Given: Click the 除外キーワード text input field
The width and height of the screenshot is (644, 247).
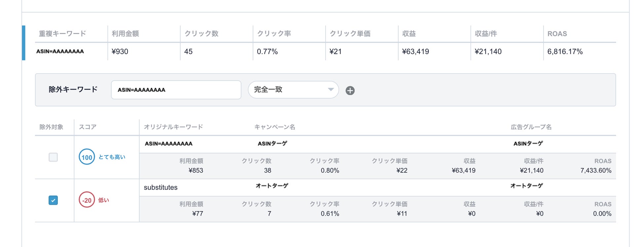Looking at the screenshot, I should (176, 90).
